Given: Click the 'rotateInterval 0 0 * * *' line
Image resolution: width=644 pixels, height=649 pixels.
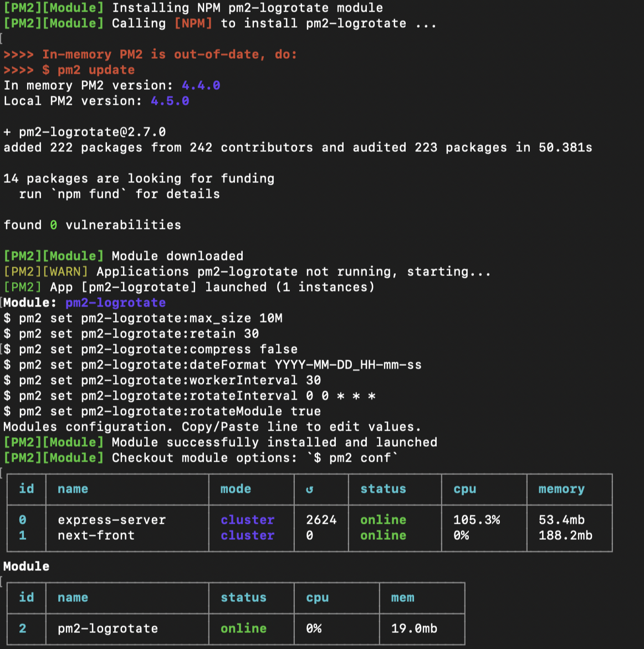Looking at the screenshot, I should click(x=189, y=396).
